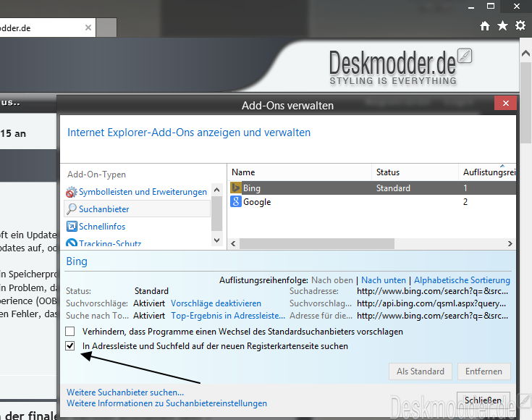Click the Schließen button
This screenshot has width=532, height=420.
(484, 400)
